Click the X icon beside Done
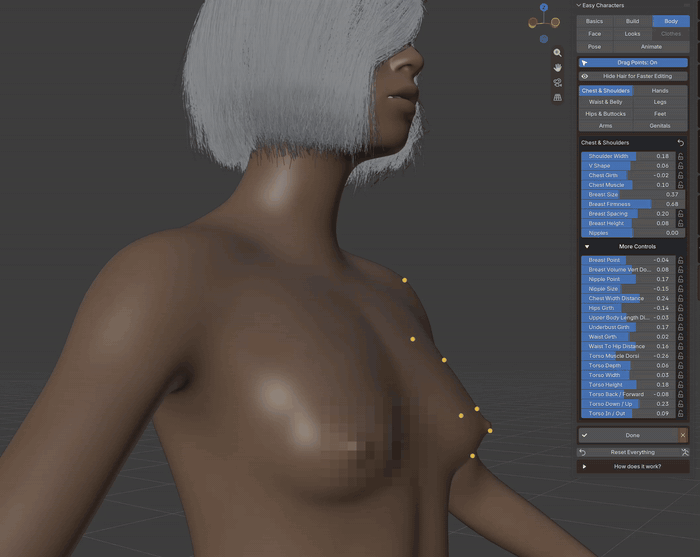This screenshot has width=700, height=557. [683, 435]
